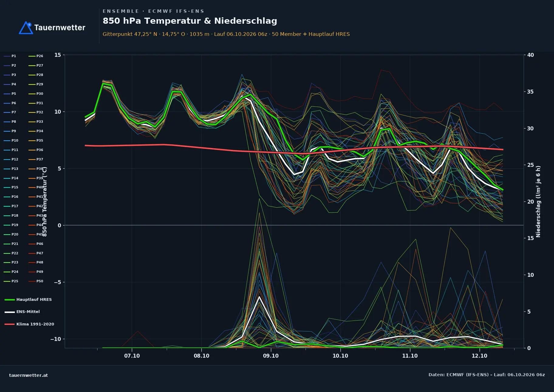554x392 pixels.
Task: Select the P10 legend entry
Action: pos(11,140)
